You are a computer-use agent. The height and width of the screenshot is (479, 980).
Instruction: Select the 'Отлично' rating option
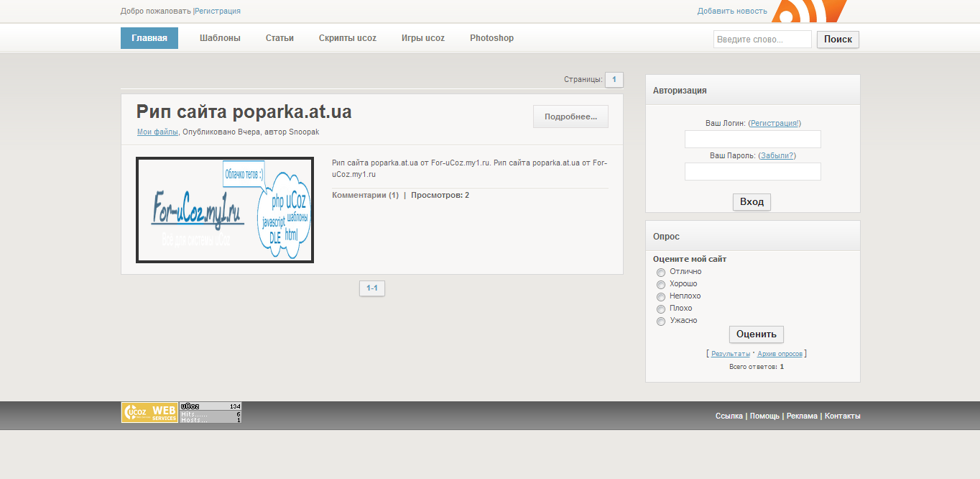pos(661,272)
